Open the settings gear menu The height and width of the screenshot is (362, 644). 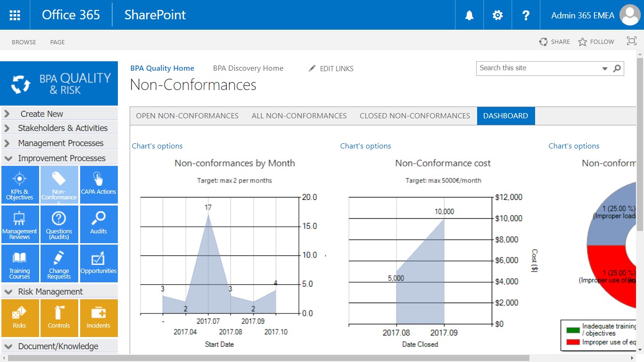tap(497, 15)
